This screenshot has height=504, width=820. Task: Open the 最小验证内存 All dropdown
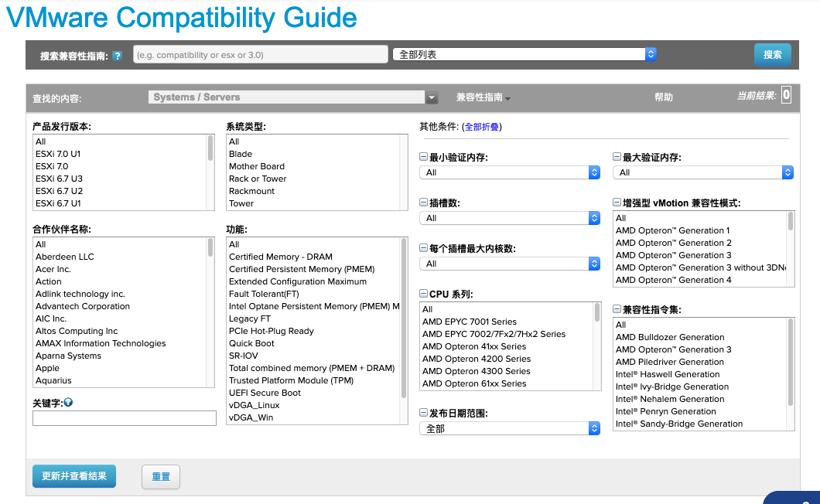[510, 172]
